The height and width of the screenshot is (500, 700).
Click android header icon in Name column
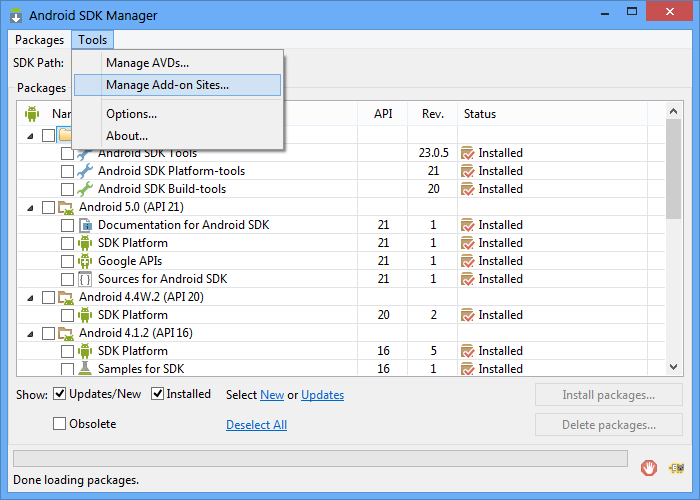coord(32,114)
